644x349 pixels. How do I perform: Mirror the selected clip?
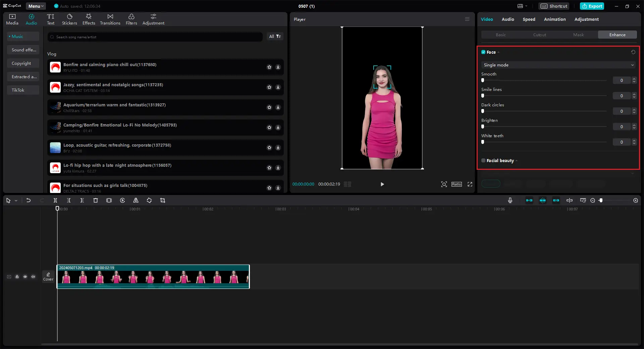pyautogui.click(x=136, y=200)
